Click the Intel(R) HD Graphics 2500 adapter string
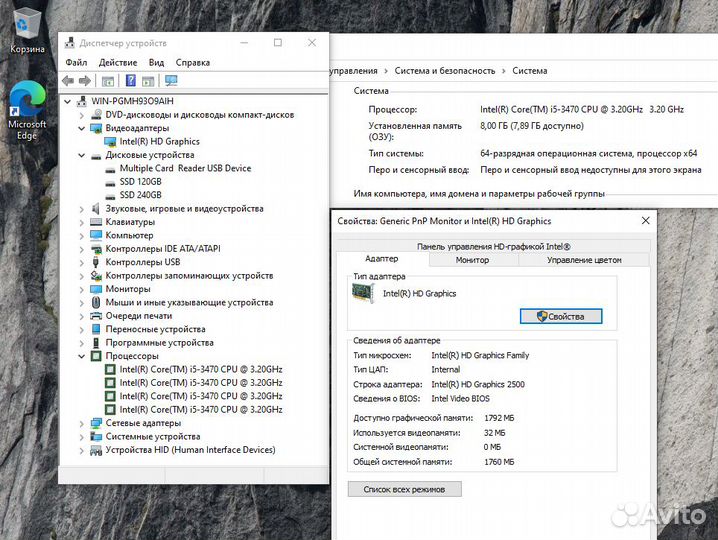The image size is (718, 540). tap(478, 385)
